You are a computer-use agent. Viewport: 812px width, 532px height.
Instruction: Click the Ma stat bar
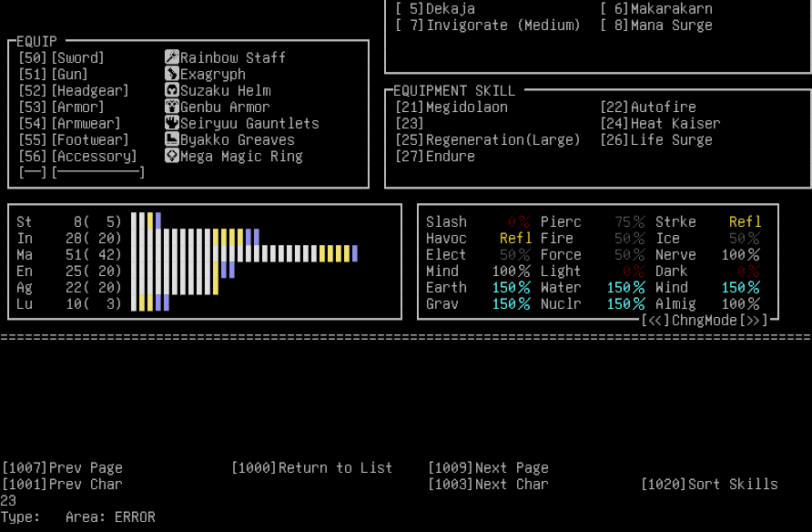pos(244,254)
